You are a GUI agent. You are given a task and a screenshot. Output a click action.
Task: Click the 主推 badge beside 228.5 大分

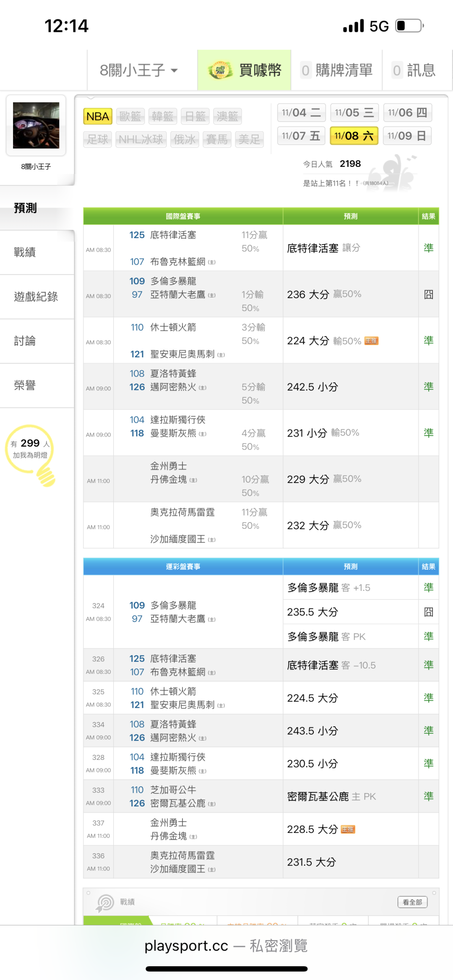pyautogui.click(x=348, y=829)
